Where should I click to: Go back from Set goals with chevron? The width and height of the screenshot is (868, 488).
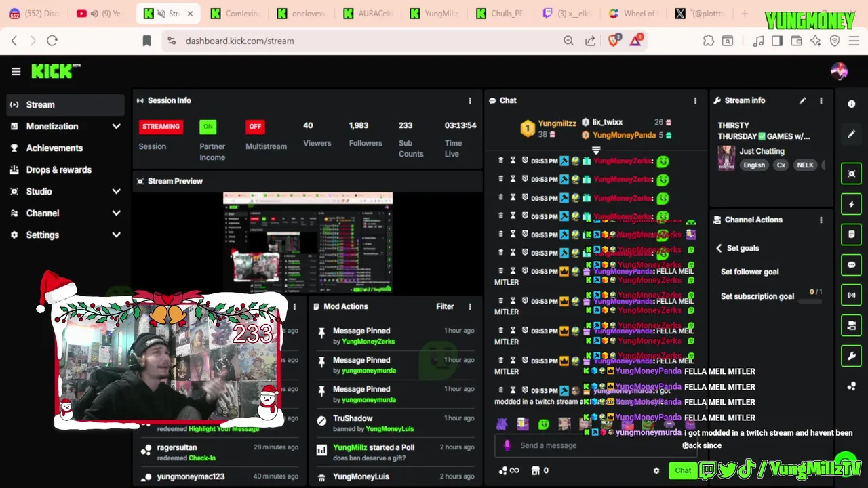(x=719, y=248)
